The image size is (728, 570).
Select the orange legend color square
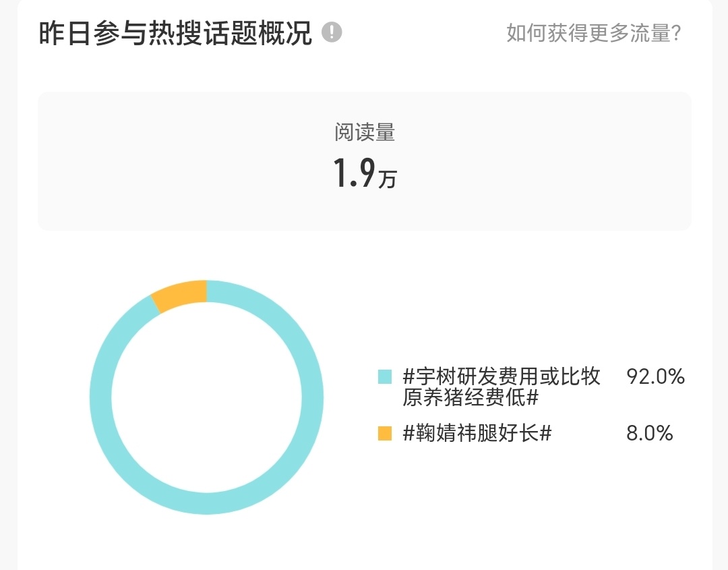click(x=385, y=433)
